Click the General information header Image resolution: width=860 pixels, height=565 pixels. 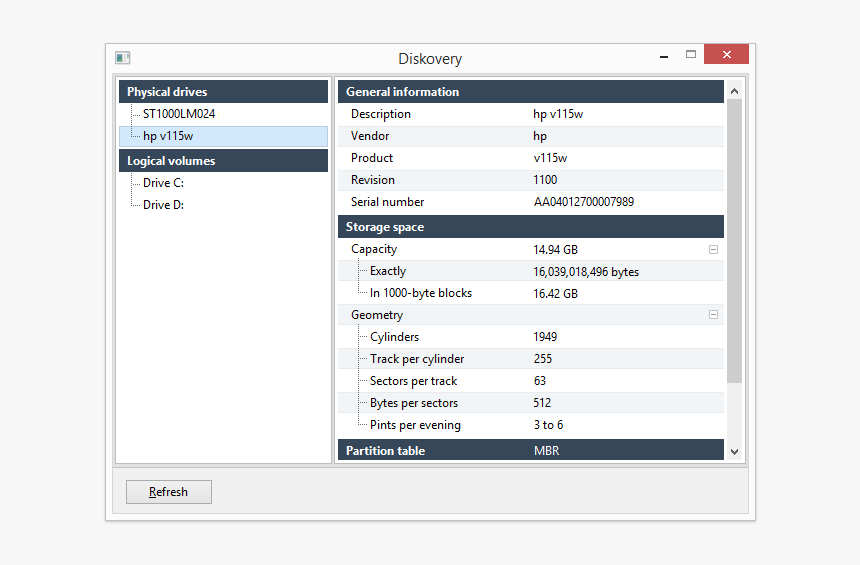[530, 92]
